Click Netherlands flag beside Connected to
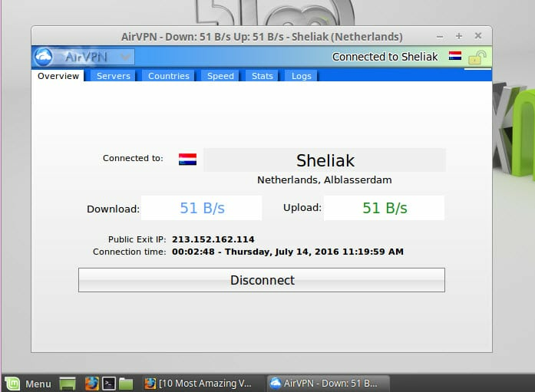The width and height of the screenshot is (535, 392). (187, 160)
